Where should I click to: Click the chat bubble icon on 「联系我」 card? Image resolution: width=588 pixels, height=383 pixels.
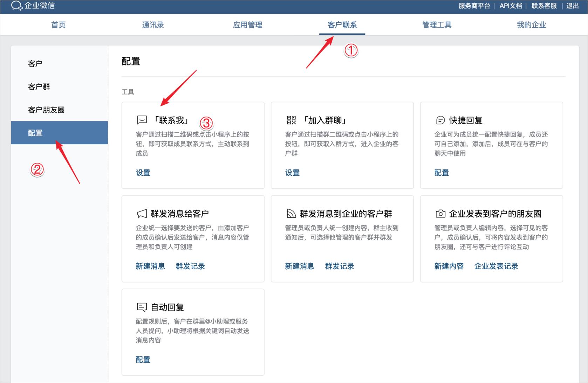[141, 119]
